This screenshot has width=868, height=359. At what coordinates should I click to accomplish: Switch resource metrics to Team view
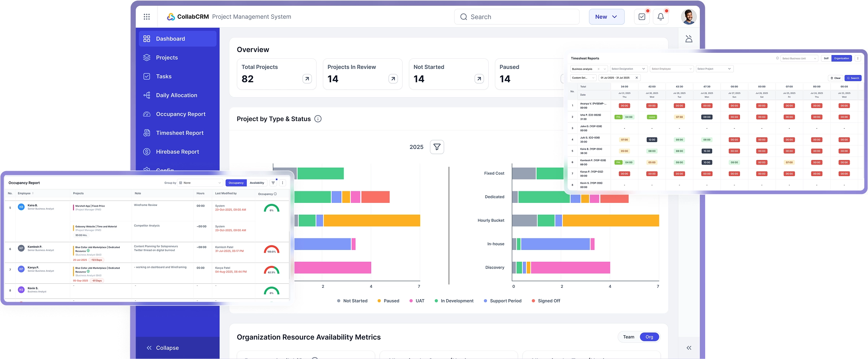628,337
